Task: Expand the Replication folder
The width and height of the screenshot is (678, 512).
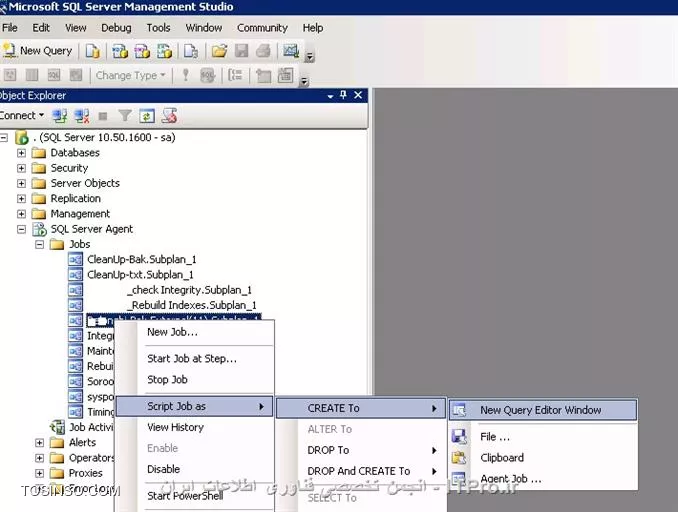Action: [21, 199]
